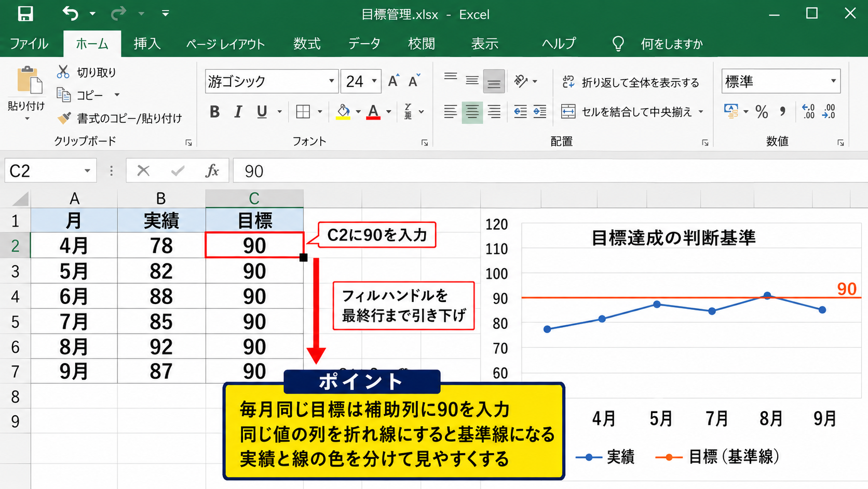The width and height of the screenshot is (868, 489).
Task: Click the 何をしますか search box
Action: (672, 44)
